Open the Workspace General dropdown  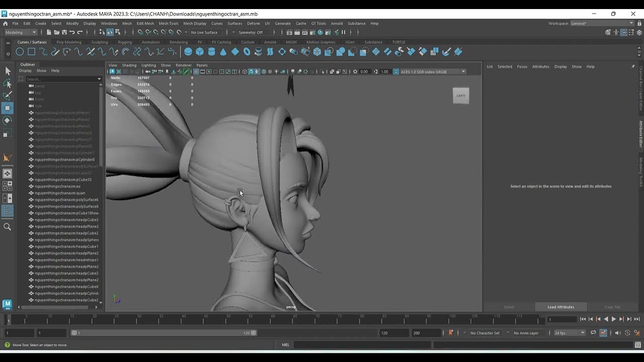point(602,24)
